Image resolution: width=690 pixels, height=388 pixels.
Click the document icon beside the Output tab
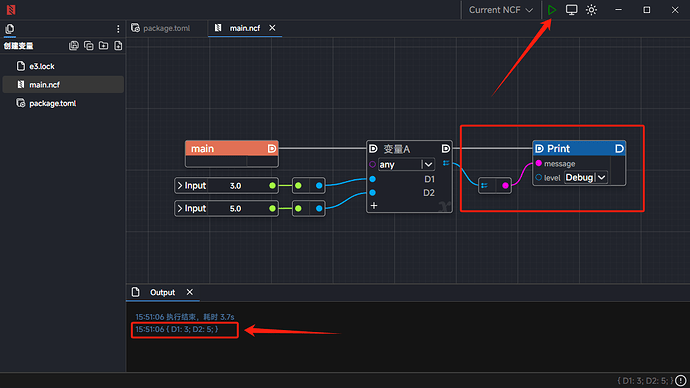click(136, 292)
